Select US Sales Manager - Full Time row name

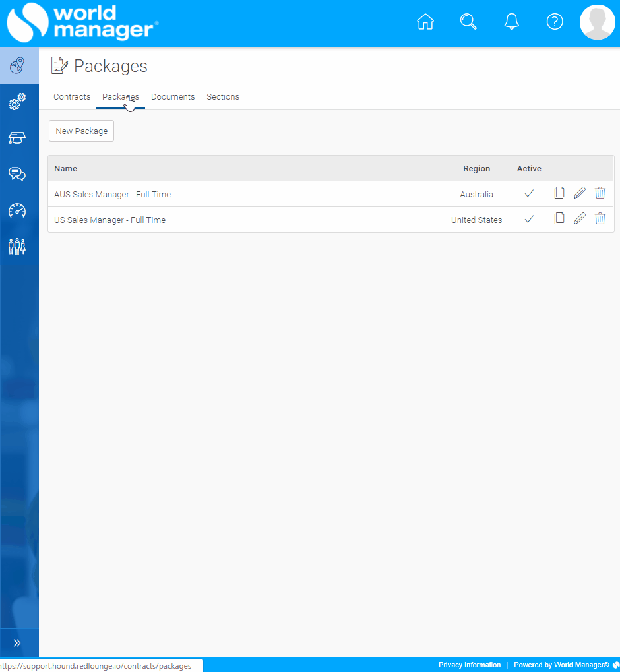(109, 220)
